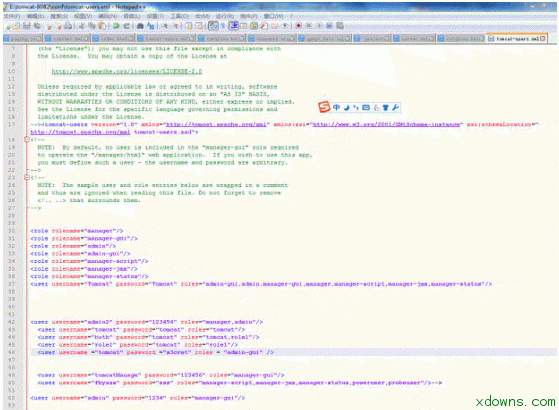The image size is (559, 410).
Task: Click the Sogou S logo on IME bar
Action: point(324,107)
